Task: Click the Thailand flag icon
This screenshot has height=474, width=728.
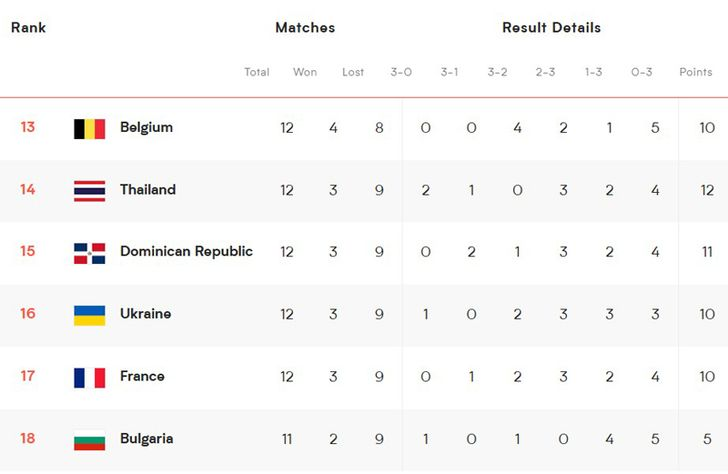Action: point(90,191)
